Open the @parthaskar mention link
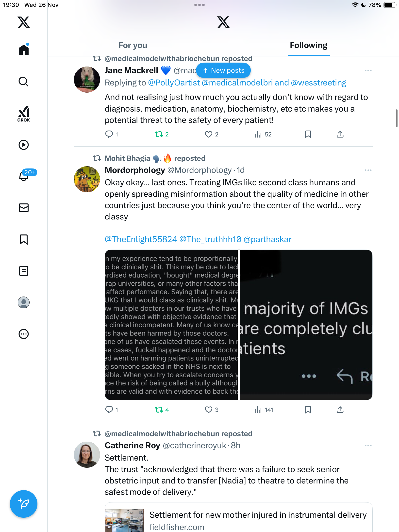399x532 pixels. tap(267, 239)
